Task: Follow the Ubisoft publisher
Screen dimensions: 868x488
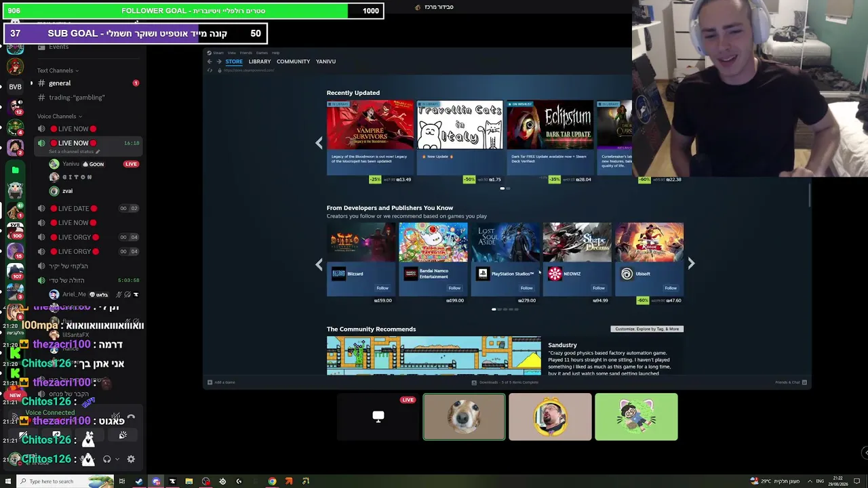Action: pos(671,288)
